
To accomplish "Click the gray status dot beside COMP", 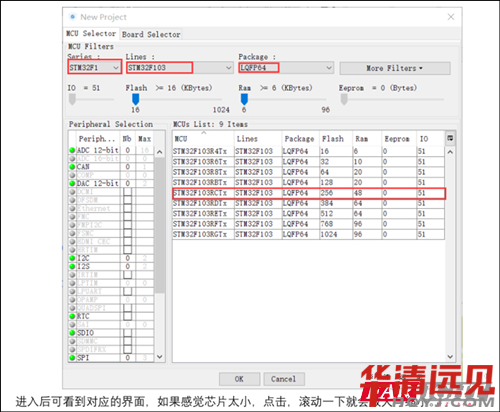I will 72,175.
